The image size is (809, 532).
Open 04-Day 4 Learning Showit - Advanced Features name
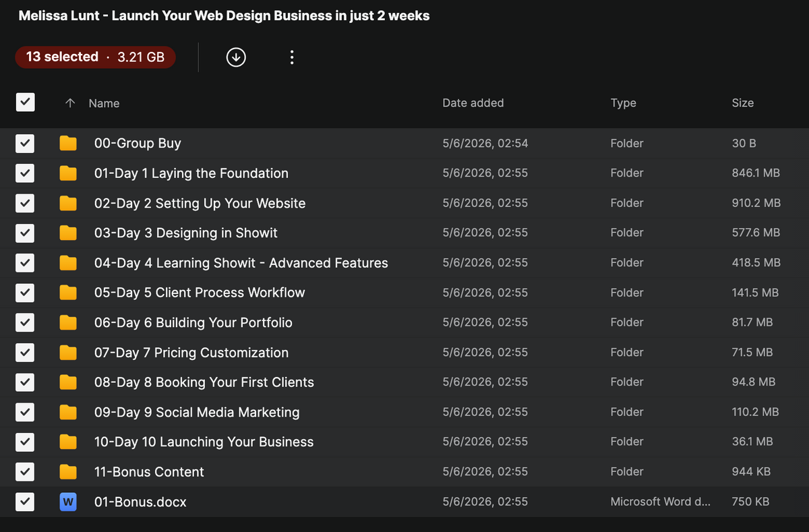point(241,263)
